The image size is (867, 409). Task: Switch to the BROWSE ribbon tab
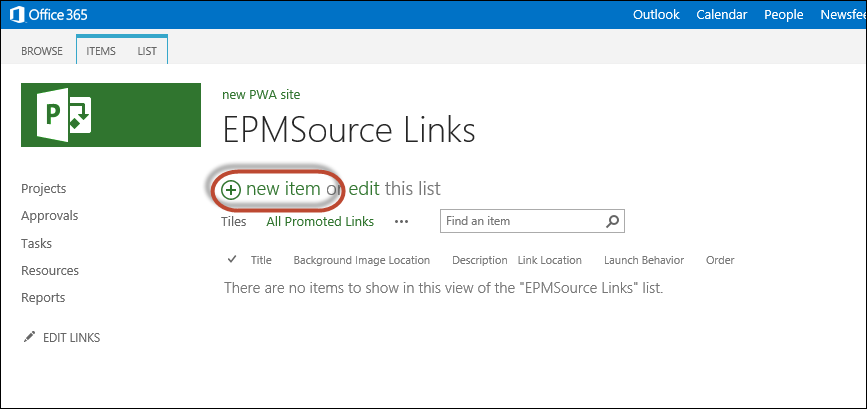(x=42, y=51)
